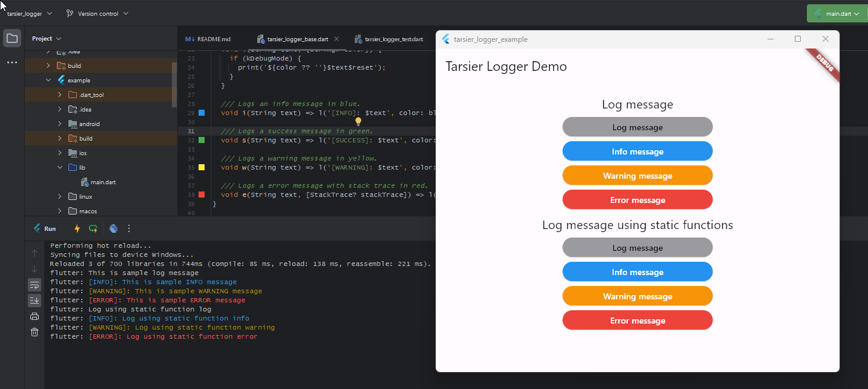Close the tarsier_logger_base.dart tab
This screenshot has width=868, height=389.
(337, 39)
